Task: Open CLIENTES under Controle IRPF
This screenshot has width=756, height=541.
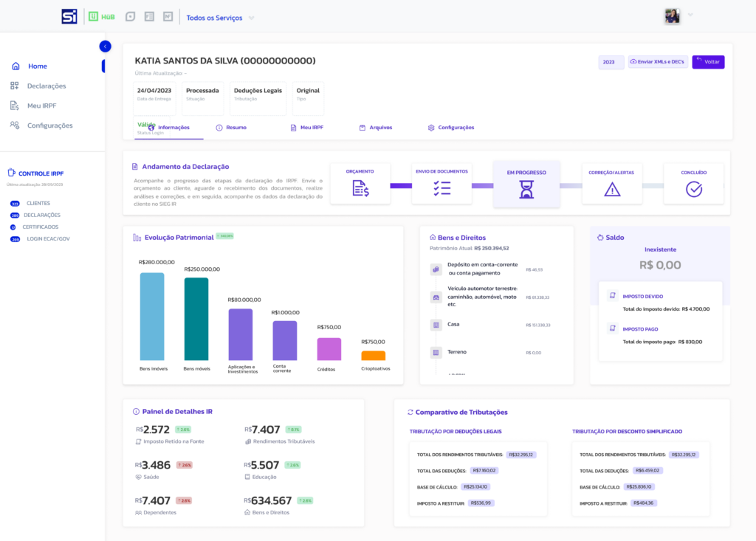Action: click(x=38, y=203)
